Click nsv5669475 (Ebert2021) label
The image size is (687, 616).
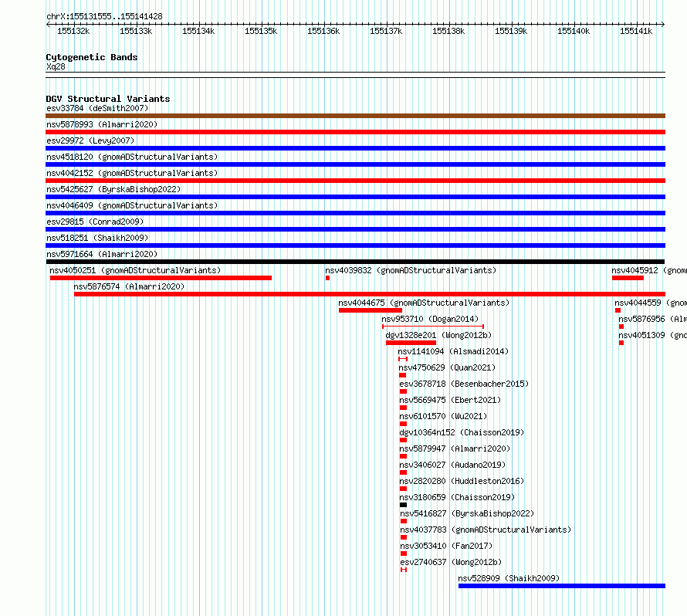click(x=450, y=400)
